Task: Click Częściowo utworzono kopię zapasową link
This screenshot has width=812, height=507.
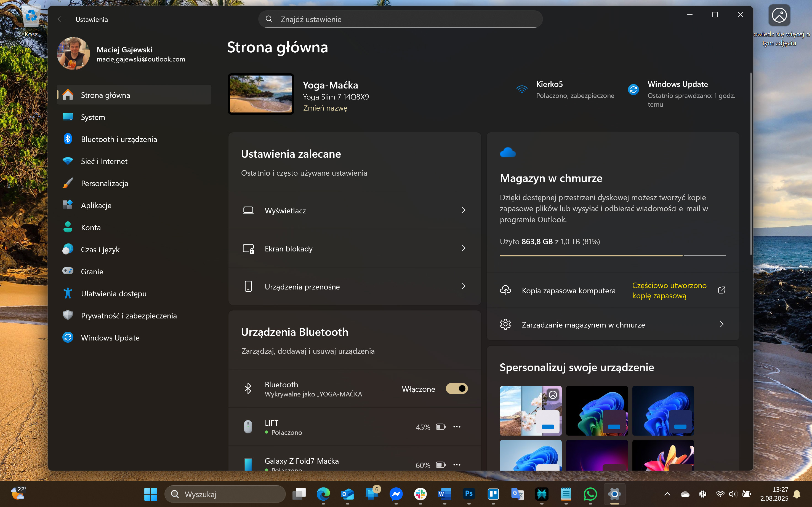Action: coord(669,290)
